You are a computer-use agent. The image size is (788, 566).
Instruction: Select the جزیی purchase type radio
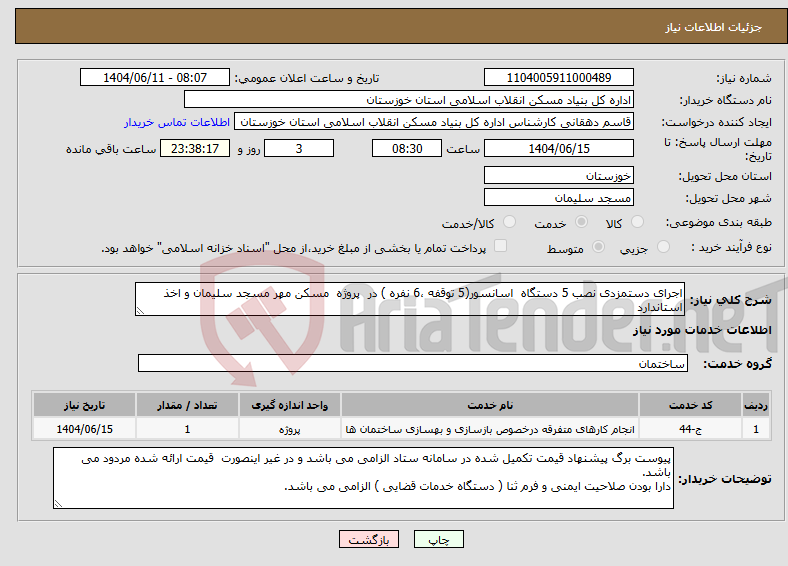663,246
